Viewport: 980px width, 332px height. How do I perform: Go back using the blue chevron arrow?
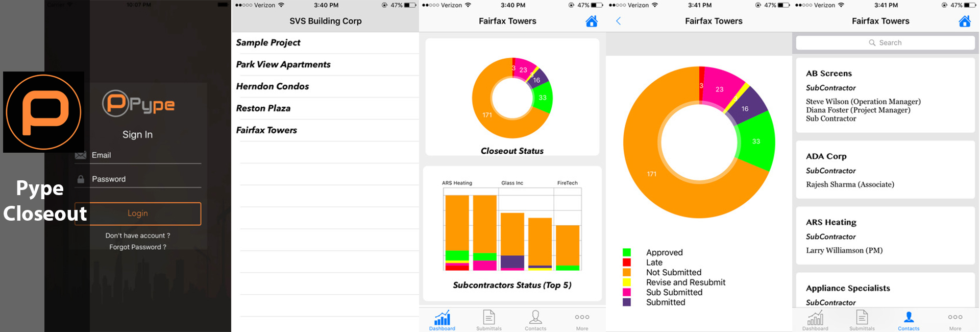tap(619, 21)
